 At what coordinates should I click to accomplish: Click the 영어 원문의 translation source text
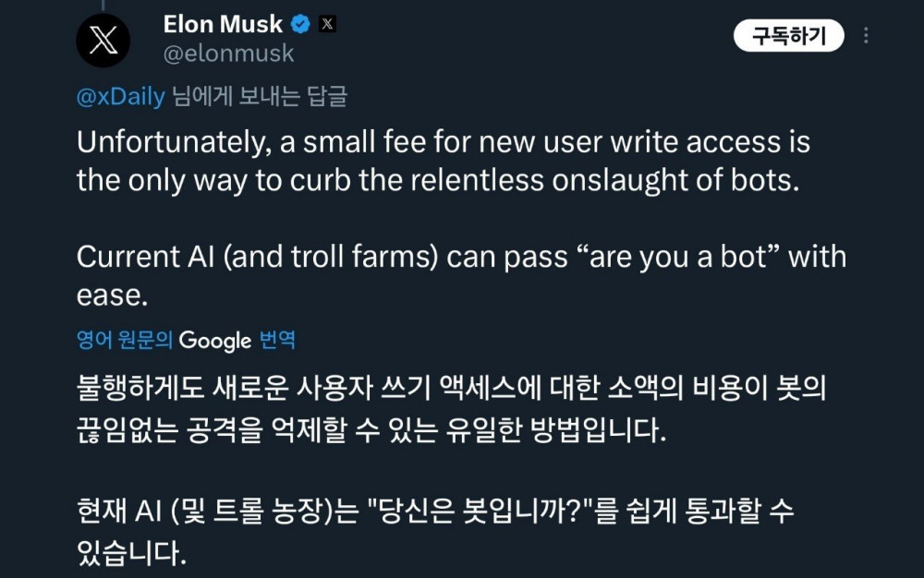(x=125, y=341)
